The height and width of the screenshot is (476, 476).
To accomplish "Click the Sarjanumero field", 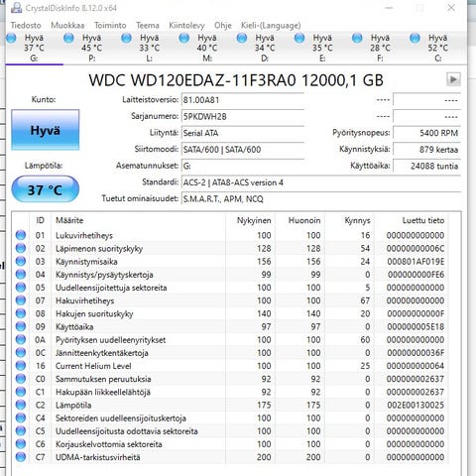I will [243, 117].
